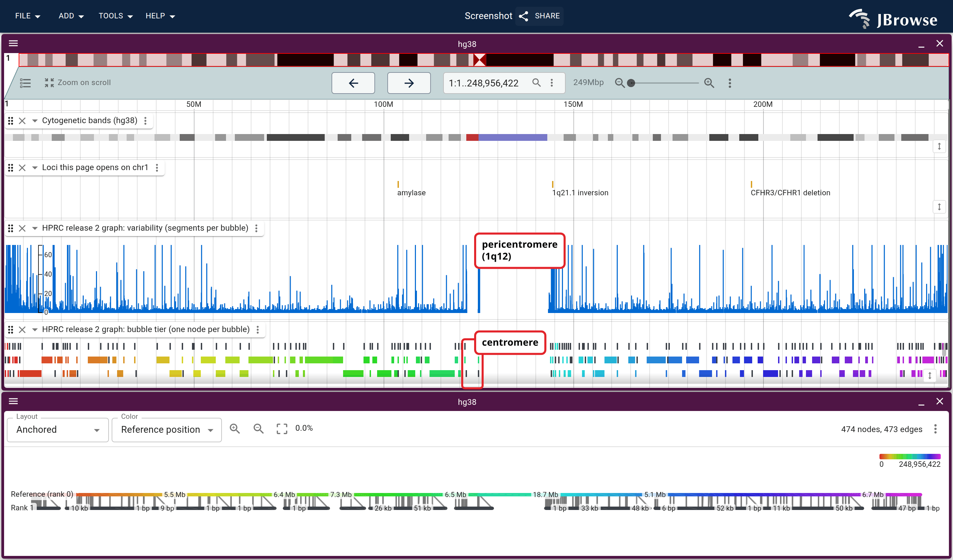Open the Color dropdown Reference position
This screenshot has width=953, height=560.
pos(166,430)
